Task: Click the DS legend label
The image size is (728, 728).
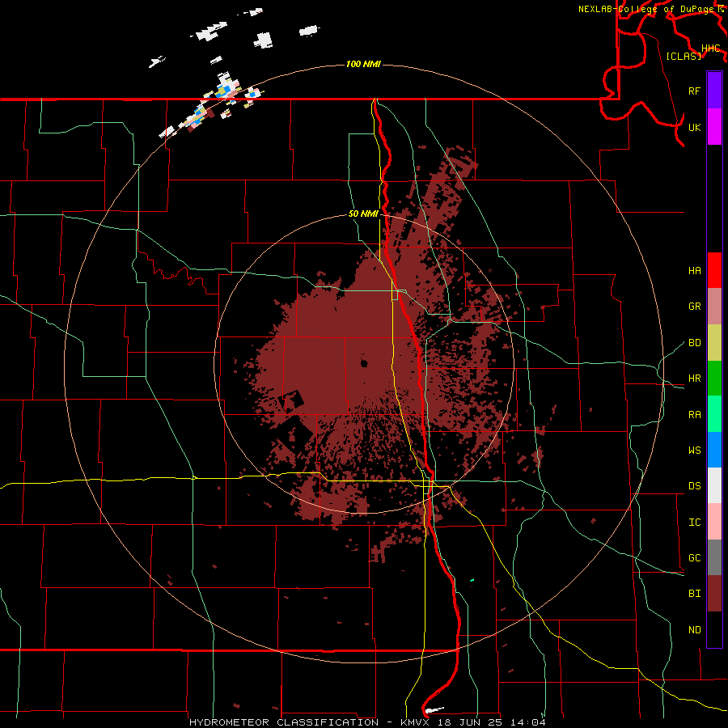Action: (x=694, y=486)
